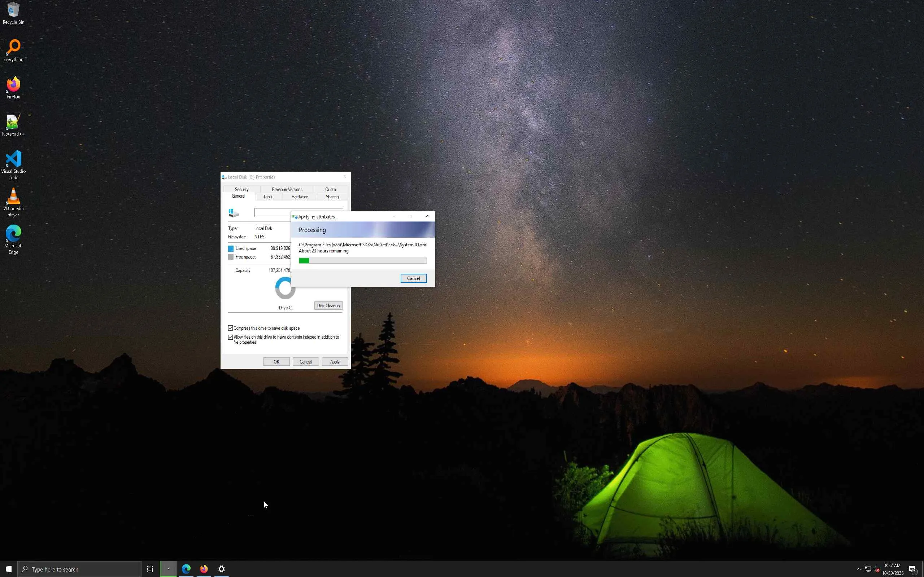Open the Recycle Bin desktop icon
Image resolution: width=924 pixels, height=577 pixels.
coord(13,12)
